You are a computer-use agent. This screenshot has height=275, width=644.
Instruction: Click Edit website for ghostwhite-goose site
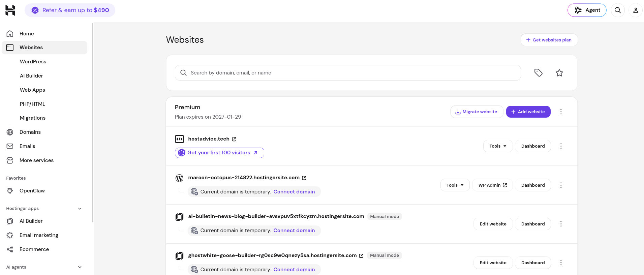point(493,263)
